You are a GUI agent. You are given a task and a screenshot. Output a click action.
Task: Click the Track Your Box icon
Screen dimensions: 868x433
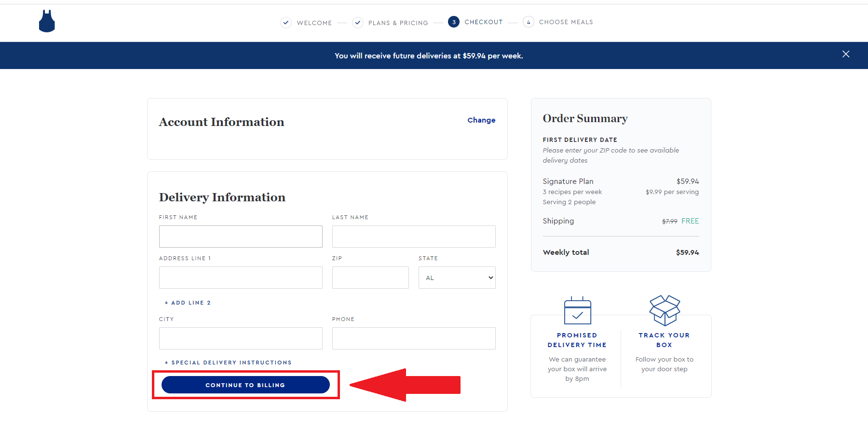coord(665,310)
